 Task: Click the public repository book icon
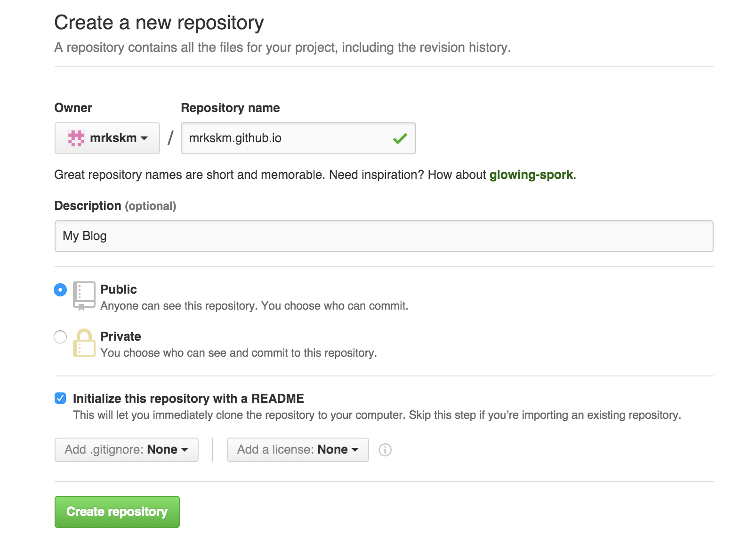pyautogui.click(x=84, y=296)
